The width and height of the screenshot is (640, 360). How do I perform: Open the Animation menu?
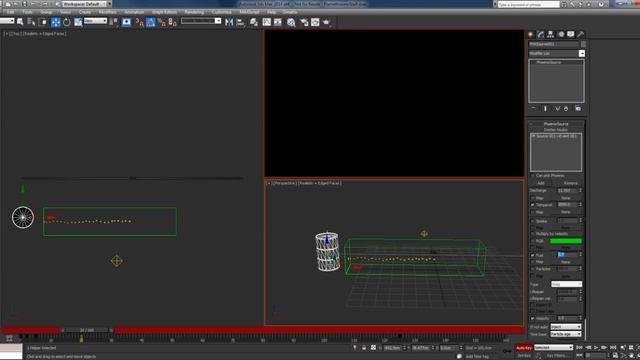(x=134, y=12)
